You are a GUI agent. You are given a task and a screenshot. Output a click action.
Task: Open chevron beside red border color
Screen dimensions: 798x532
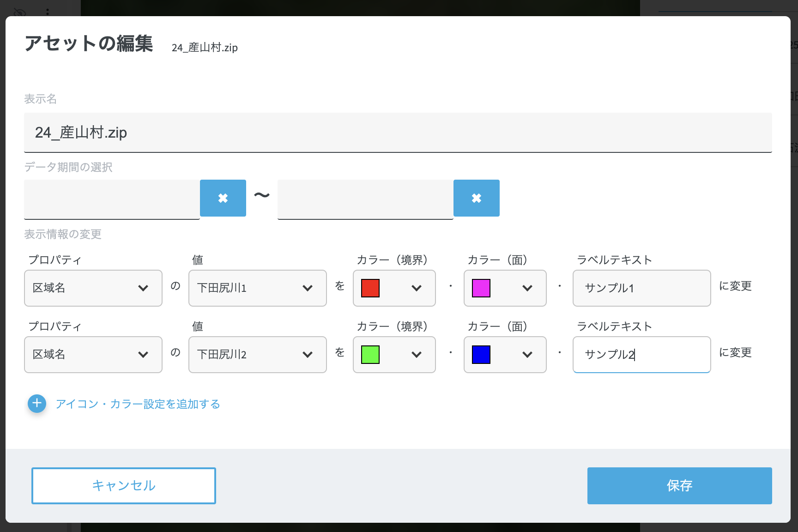point(417,288)
